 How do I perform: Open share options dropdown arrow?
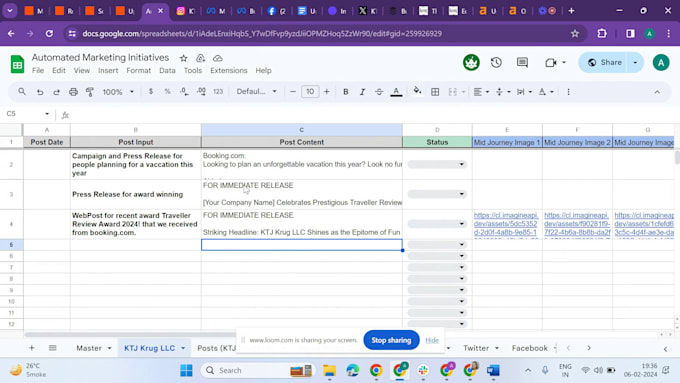[636, 62]
